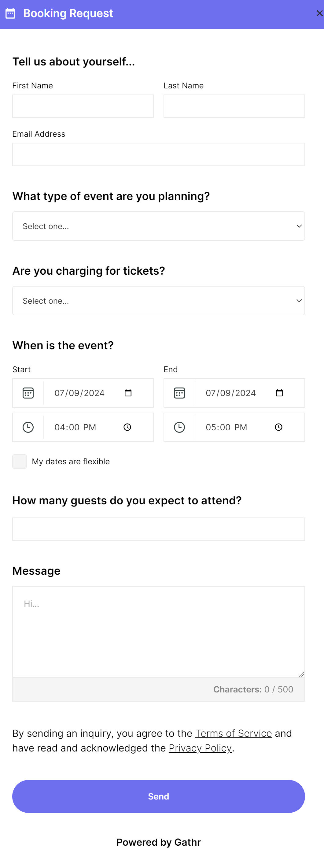Image resolution: width=324 pixels, height=868 pixels.
Task: Open the Start time picker clock icon
Action: (127, 427)
